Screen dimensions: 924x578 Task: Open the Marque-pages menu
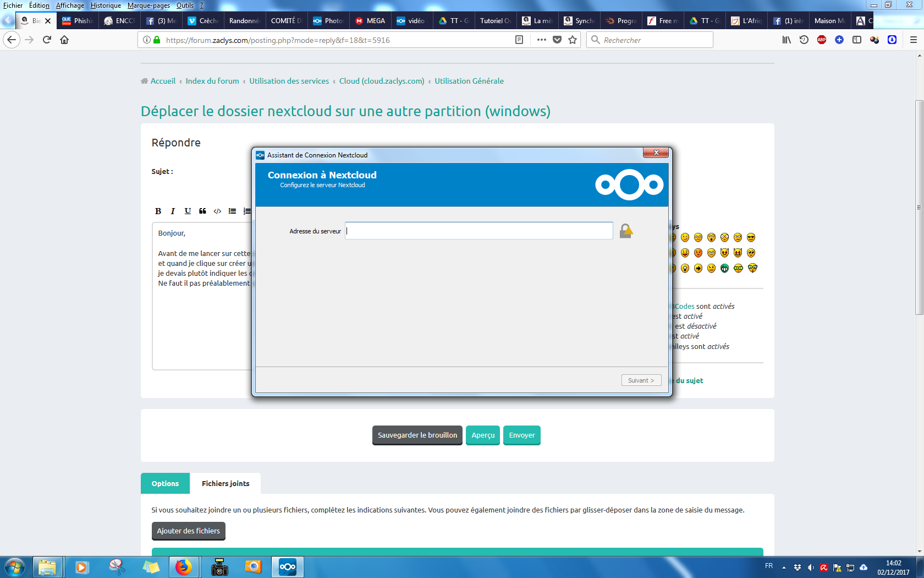148,6
